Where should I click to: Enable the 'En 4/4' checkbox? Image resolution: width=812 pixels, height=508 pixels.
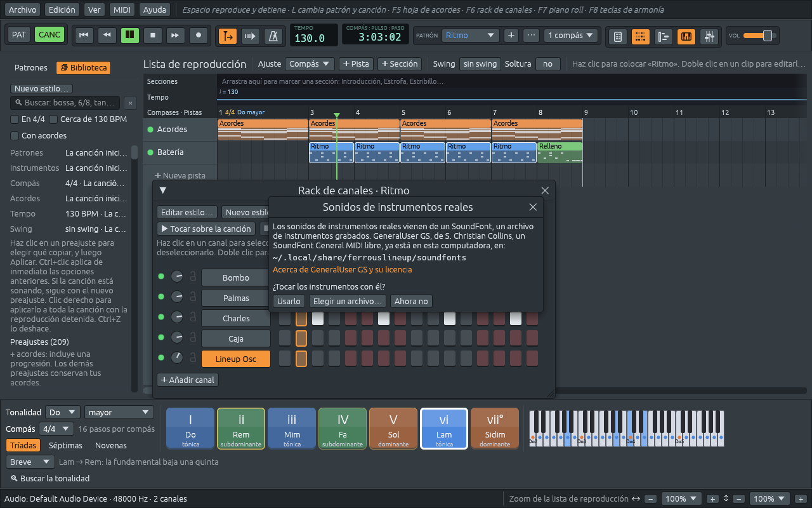15,119
